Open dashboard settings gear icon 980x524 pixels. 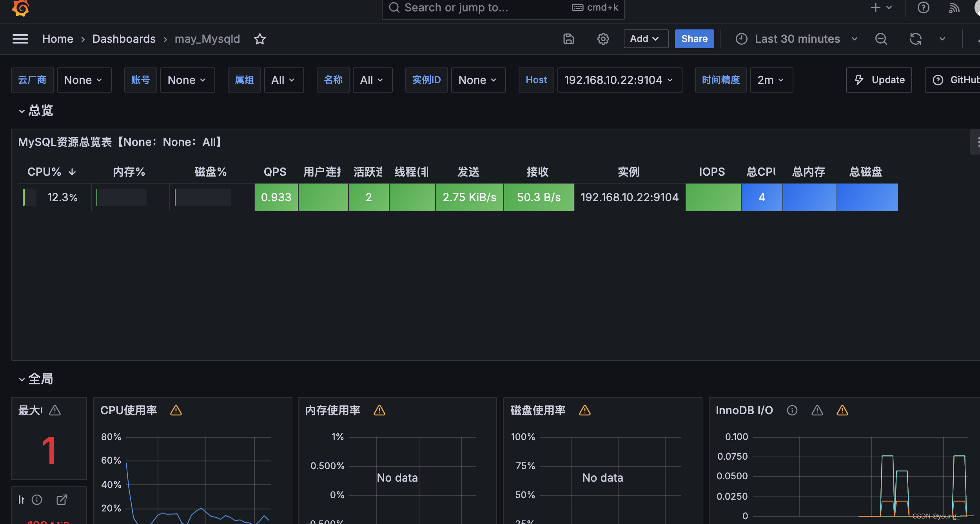(x=603, y=39)
